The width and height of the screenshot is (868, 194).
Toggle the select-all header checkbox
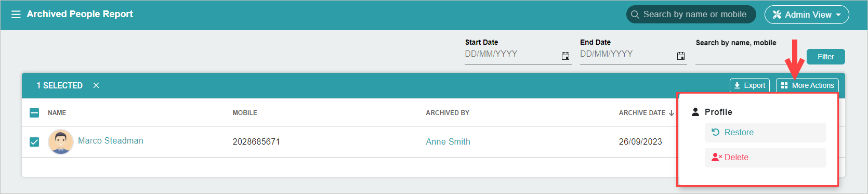point(34,112)
